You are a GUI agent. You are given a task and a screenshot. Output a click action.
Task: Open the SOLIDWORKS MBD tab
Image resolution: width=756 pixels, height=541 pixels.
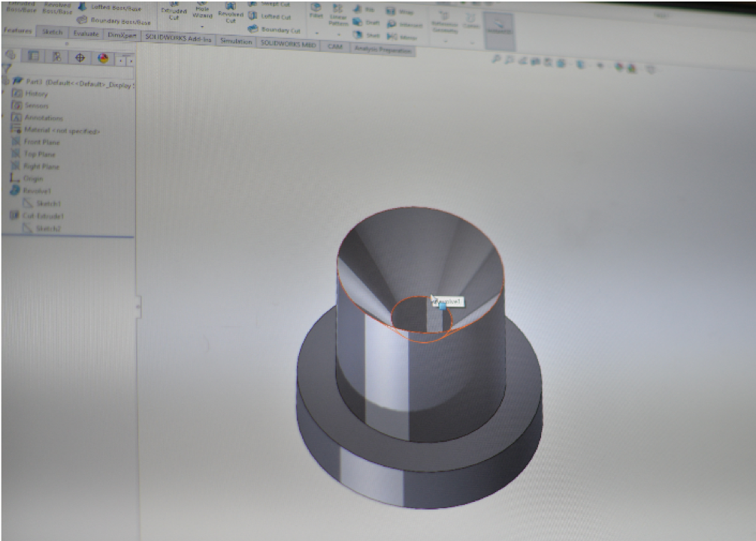click(288, 44)
